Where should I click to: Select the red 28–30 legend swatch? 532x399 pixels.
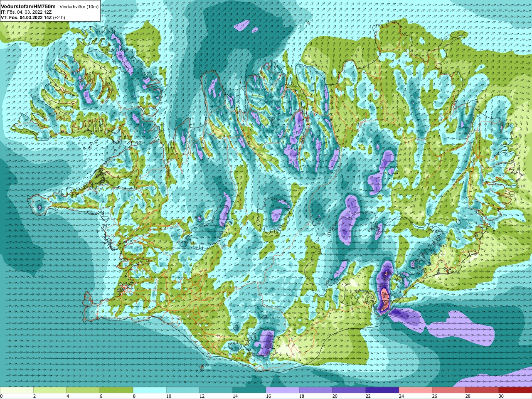pos(482,390)
